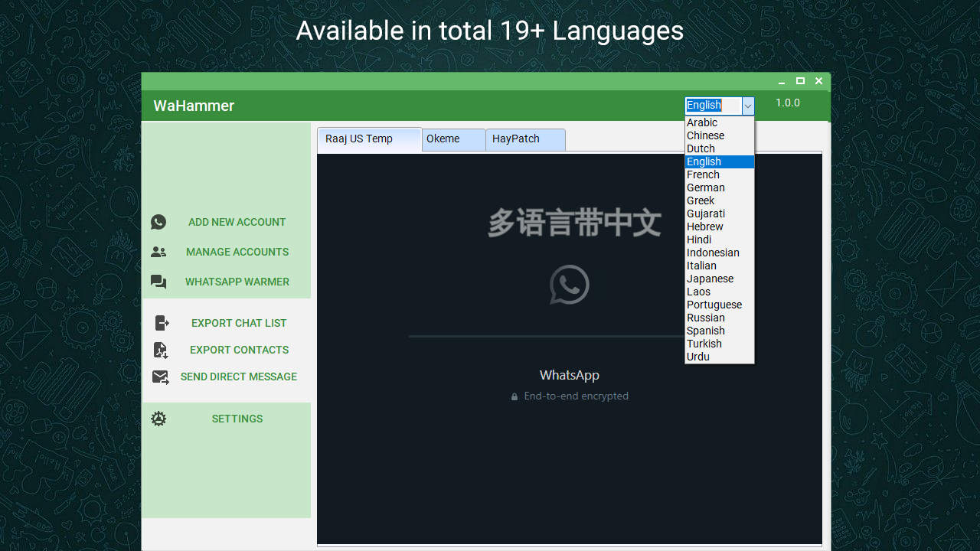Select Italian in the language list

tap(720, 266)
